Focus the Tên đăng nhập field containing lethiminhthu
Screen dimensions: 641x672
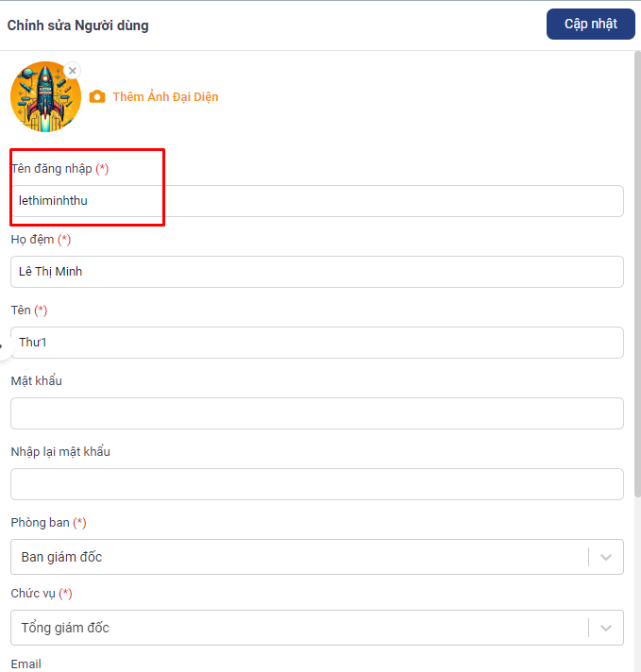click(x=316, y=201)
